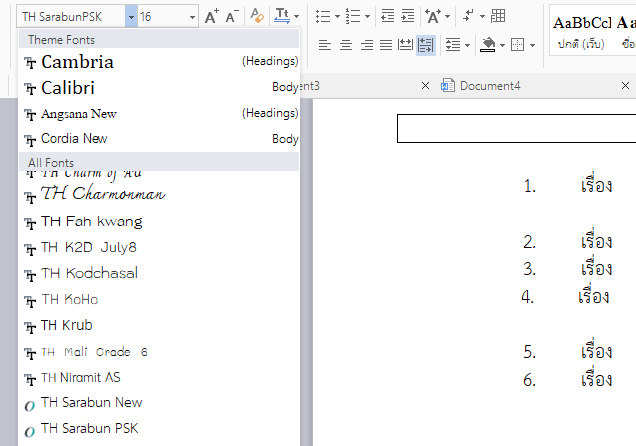636x446 pixels.
Task: Choose Cambria from Theme Fonts
Action: pyautogui.click(x=161, y=62)
